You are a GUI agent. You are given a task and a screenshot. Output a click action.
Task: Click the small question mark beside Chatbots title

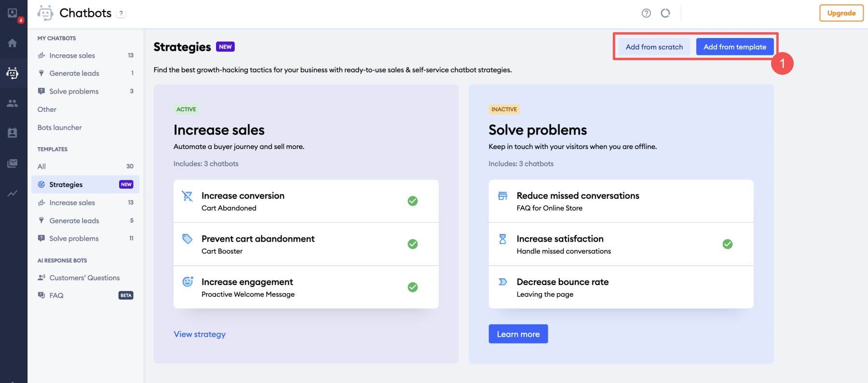tap(121, 14)
